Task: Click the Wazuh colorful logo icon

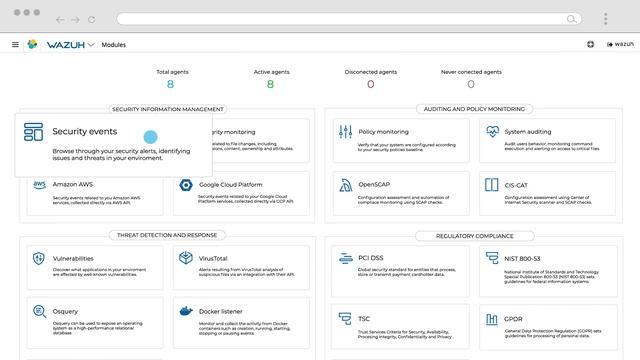Action: point(32,44)
